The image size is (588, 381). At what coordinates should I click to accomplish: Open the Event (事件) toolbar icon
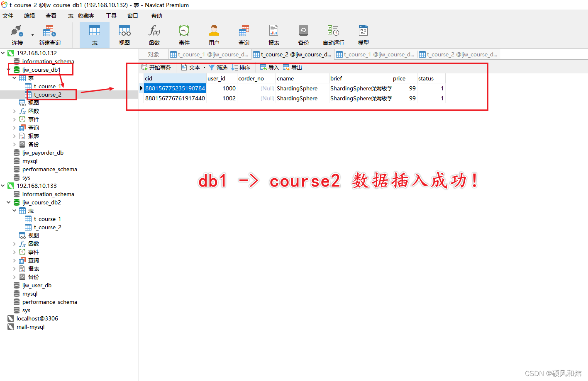coord(184,35)
